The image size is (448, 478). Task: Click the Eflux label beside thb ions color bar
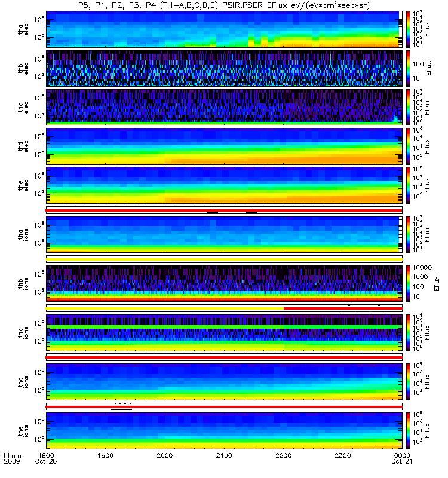click(x=437, y=283)
